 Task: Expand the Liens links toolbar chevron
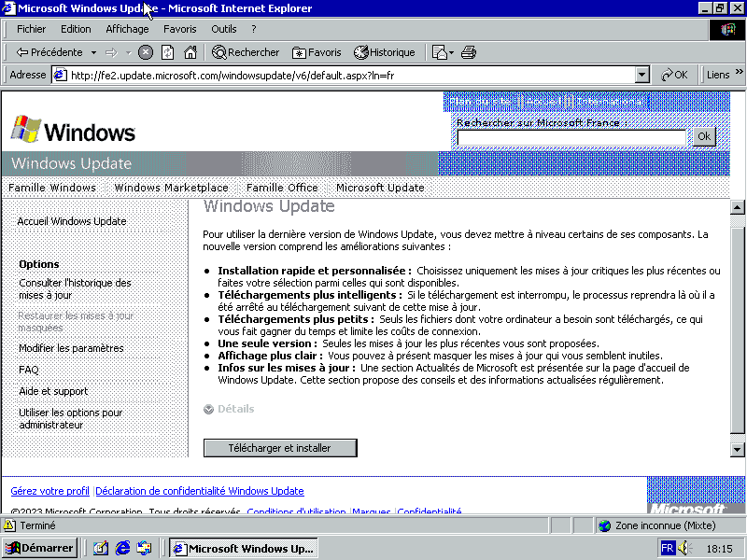coord(739,72)
